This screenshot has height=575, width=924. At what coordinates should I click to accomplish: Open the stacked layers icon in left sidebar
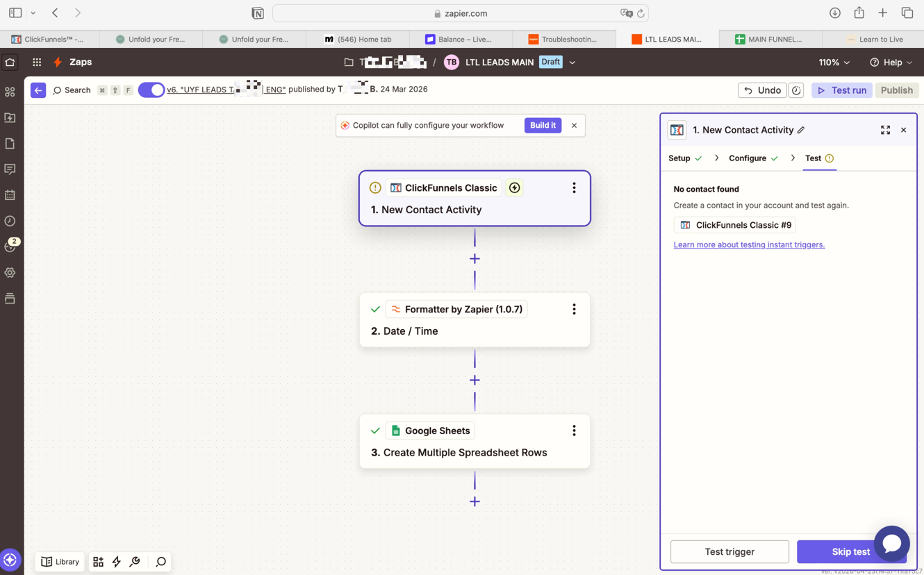pos(10,299)
